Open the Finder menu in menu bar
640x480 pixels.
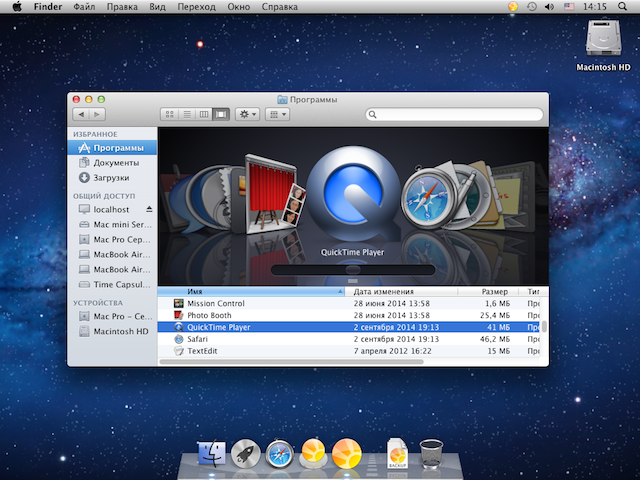48,7
